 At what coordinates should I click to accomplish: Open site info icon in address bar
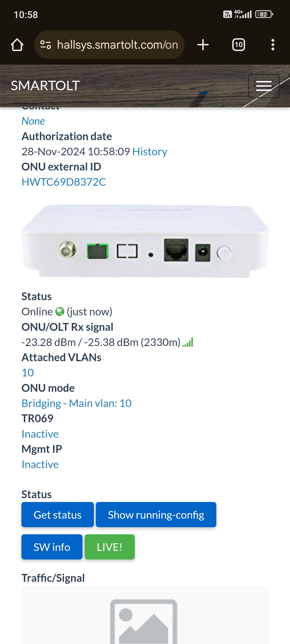46,45
